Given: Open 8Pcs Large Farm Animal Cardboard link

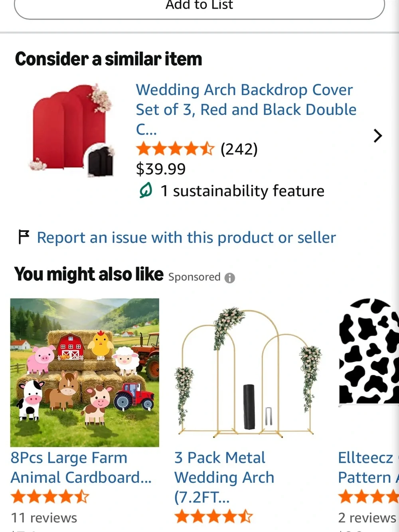Looking at the screenshot, I should pyautogui.click(x=81, y=467).
